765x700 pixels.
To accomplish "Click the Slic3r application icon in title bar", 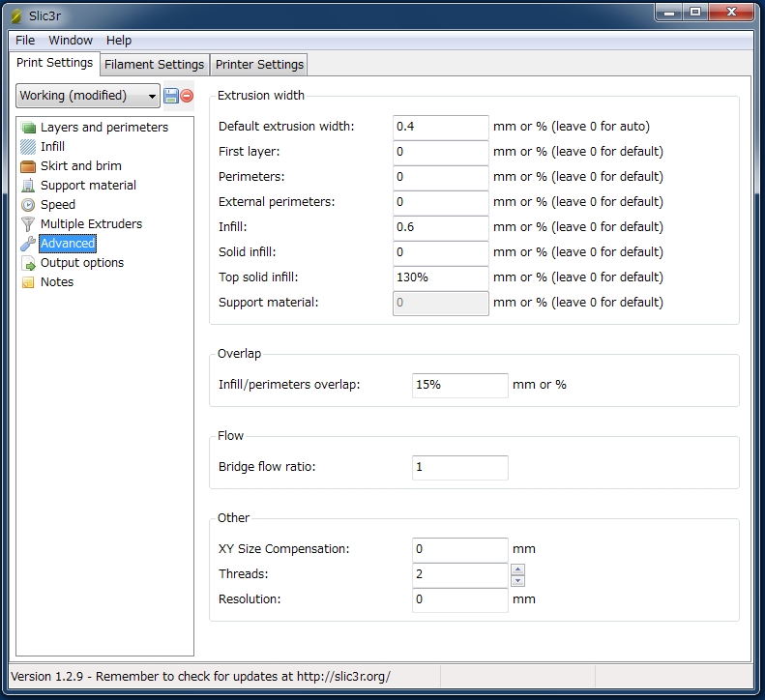I will 16,16.
